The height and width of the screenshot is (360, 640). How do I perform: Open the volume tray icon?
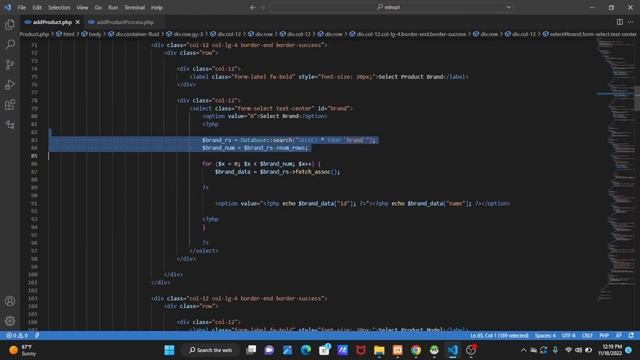pyautogui.click(x=578, y=350)
